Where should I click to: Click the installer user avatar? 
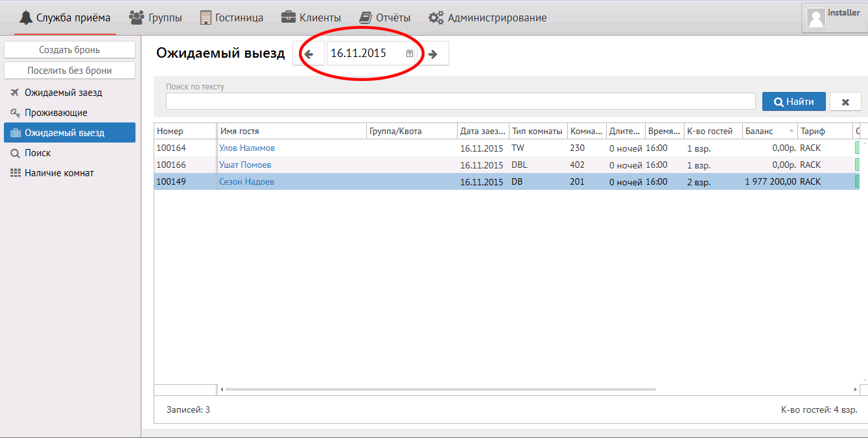[816, 17]
